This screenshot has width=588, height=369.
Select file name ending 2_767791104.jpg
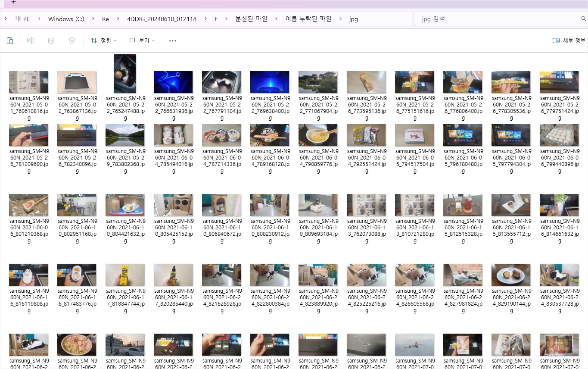pos(222,108)
